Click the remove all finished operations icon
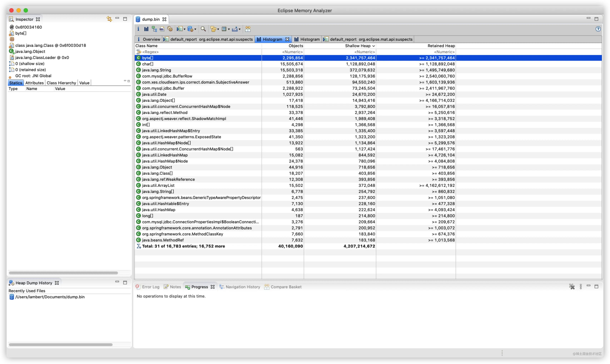Image resolution: width=610 pixels, height=364 pixels. [x=572, y=286]
